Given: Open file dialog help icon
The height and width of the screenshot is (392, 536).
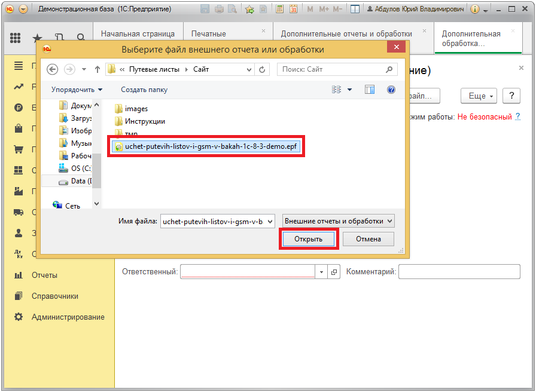Looking at the screenshot, I should tap(391, 90).
